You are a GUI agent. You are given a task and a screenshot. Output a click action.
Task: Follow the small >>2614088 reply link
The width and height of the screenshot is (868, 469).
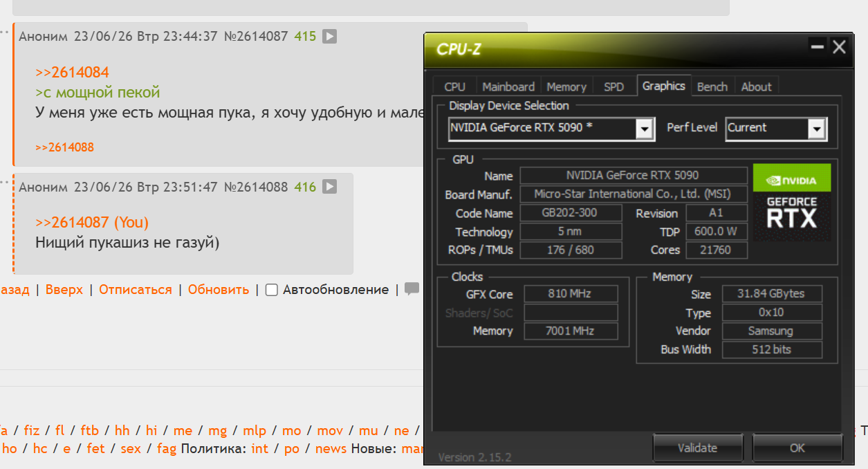coord(64,147)
